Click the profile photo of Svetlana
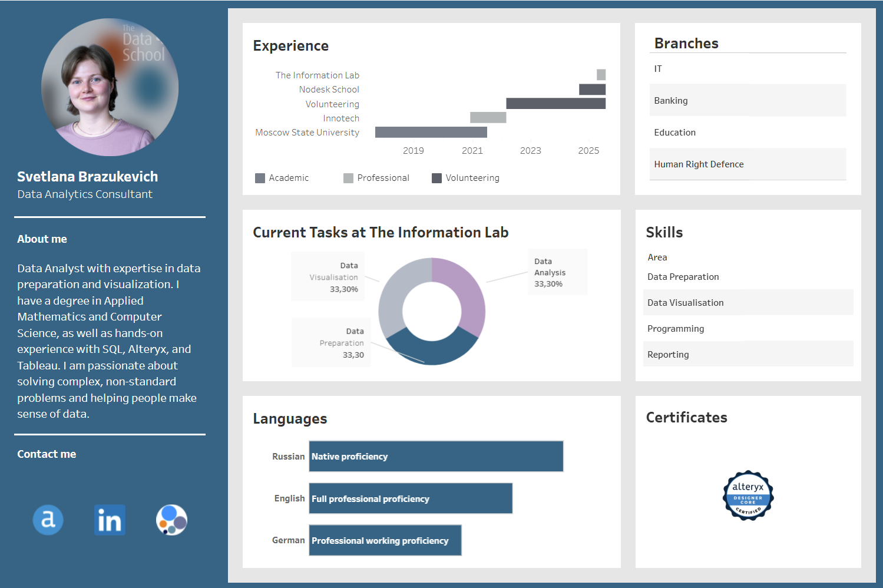 point(110,87)
